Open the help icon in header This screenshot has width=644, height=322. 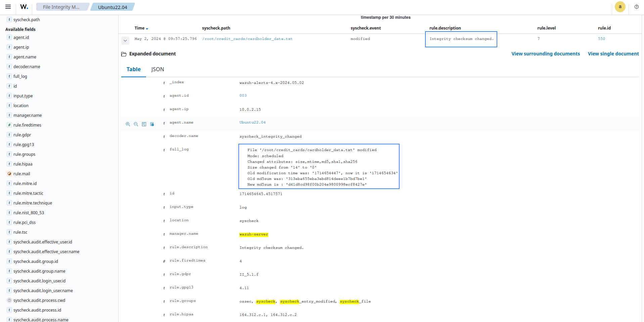coord(636,7)
